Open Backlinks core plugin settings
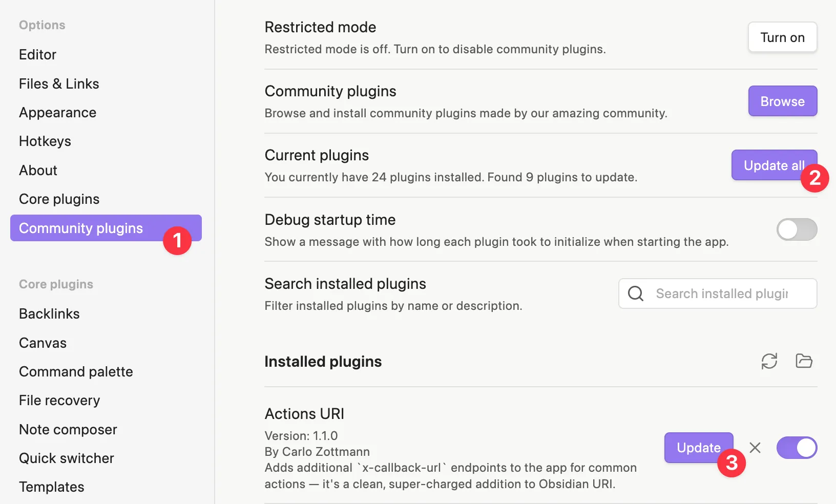The width and height of the screenshot is (836, 504). point(49,313)
